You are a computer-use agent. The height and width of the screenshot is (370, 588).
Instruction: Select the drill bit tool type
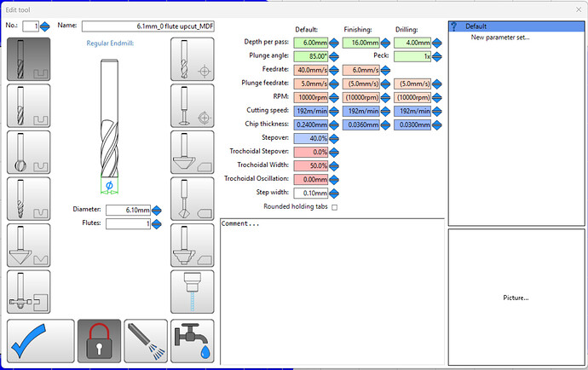tap(193, 60)
